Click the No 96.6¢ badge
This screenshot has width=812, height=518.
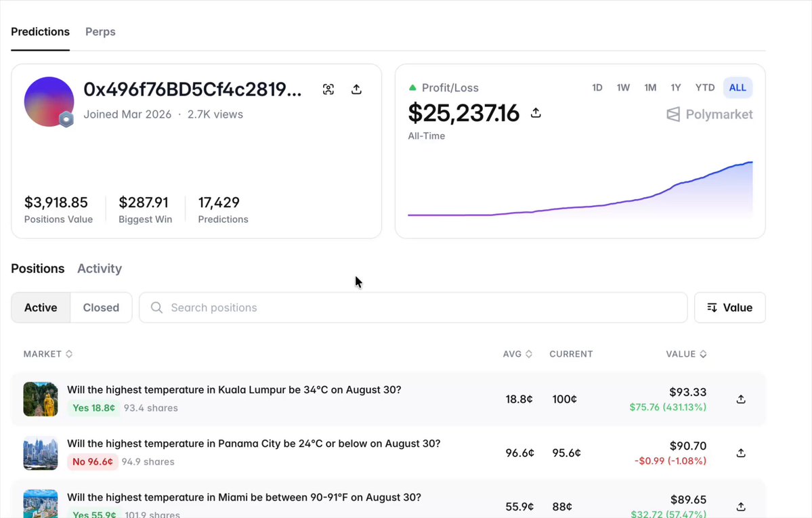click(93, 462)
